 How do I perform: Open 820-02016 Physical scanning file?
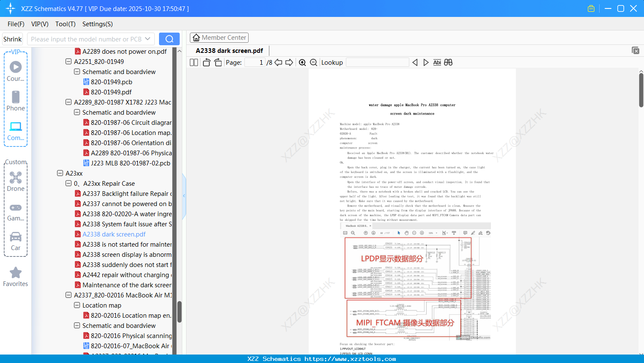click(127, 336)
